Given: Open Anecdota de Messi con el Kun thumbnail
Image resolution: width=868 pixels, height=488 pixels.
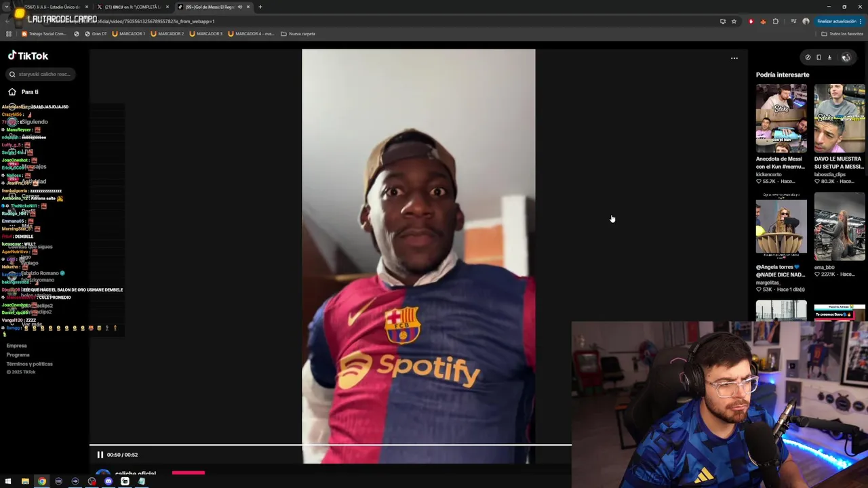Looking at the screenshot, I should 781,118.
